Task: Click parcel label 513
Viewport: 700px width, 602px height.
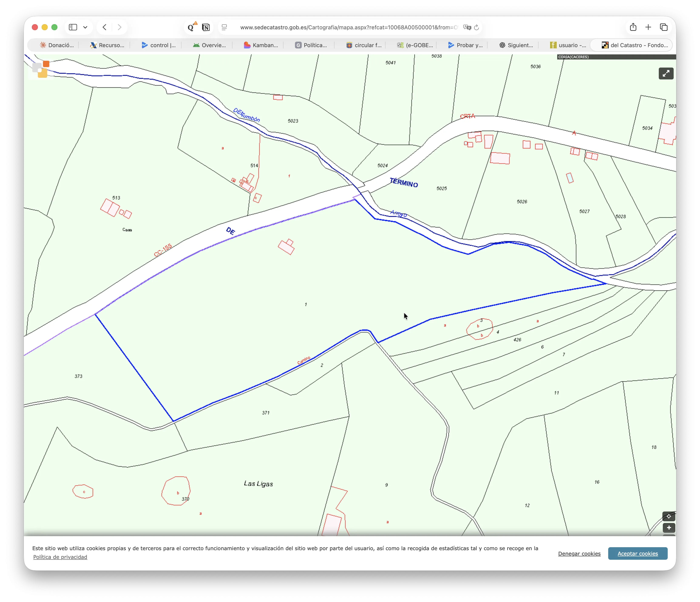Action: pos(116,198)
